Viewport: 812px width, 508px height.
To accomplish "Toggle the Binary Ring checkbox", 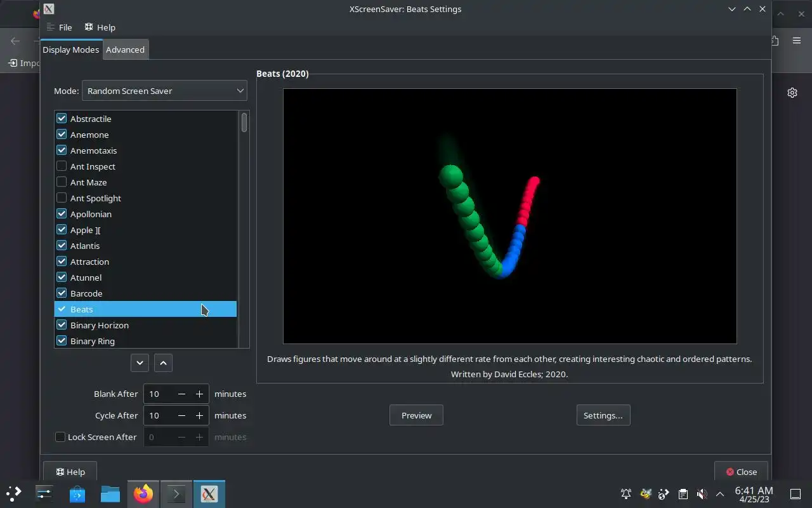I will [x=62, y=340].
